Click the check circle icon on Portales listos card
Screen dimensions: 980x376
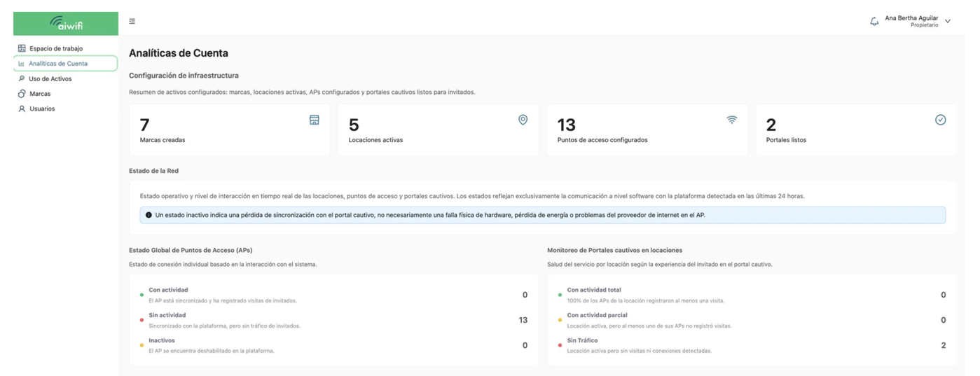941,120
